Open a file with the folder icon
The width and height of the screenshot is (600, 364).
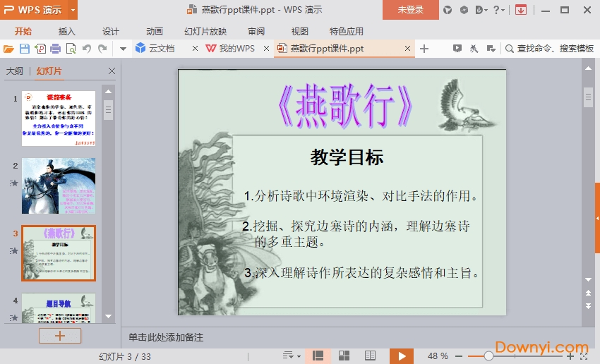point(8,49)
